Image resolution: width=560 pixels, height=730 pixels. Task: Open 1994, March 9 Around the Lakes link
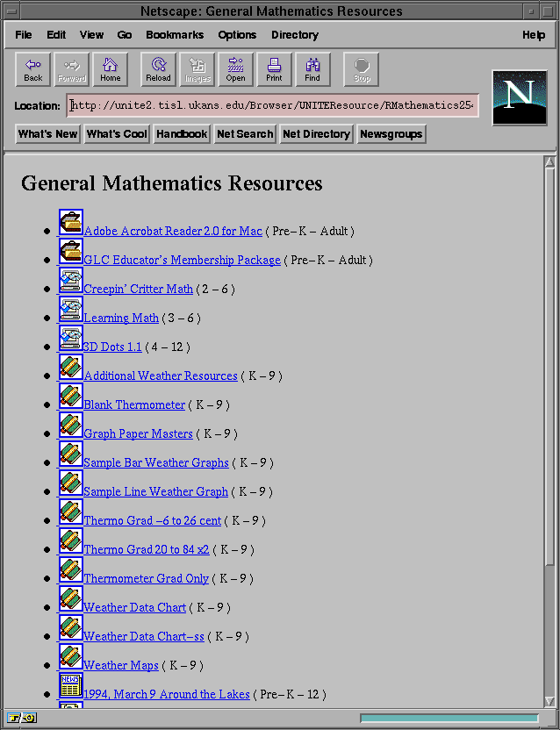(166, 694)
